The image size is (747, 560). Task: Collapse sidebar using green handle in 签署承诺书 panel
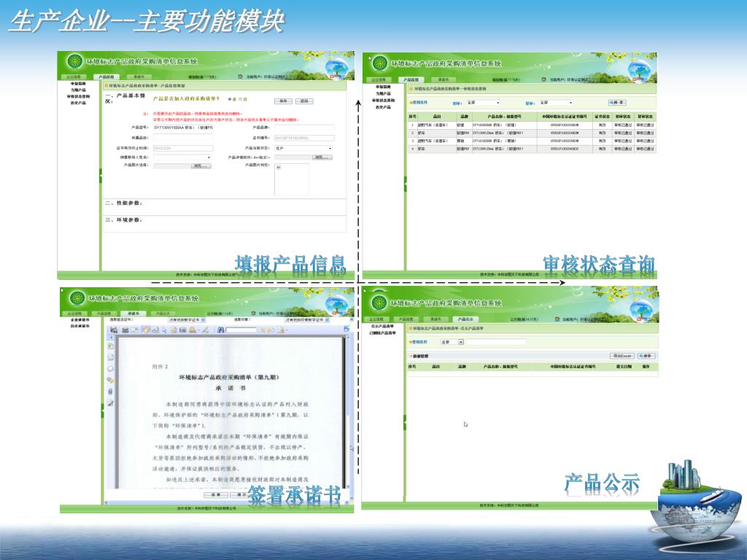coord(102,411)
